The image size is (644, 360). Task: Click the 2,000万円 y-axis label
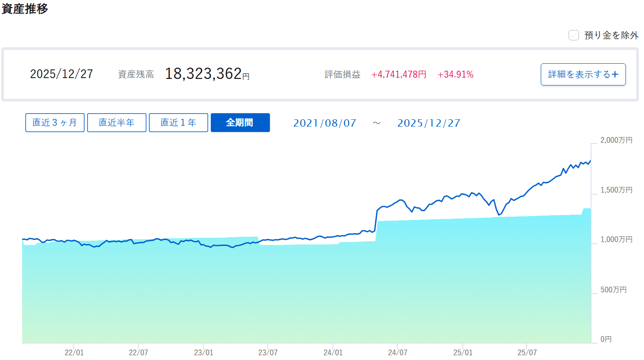(616, 140)
